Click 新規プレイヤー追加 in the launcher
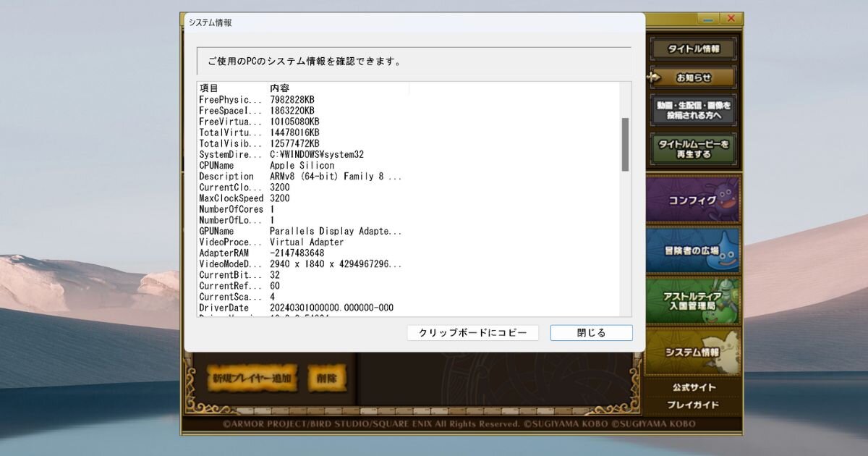868x456 pixels. click(252, 378)
